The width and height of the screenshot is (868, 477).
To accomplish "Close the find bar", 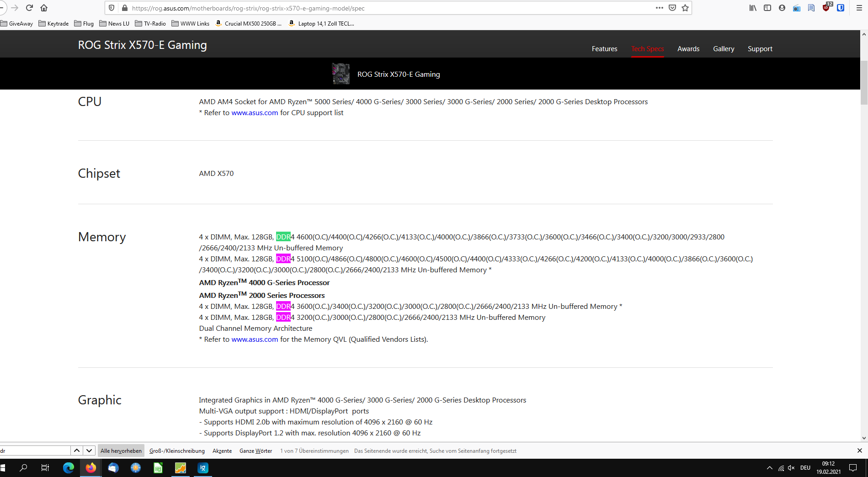I will (x=859, y=450).
